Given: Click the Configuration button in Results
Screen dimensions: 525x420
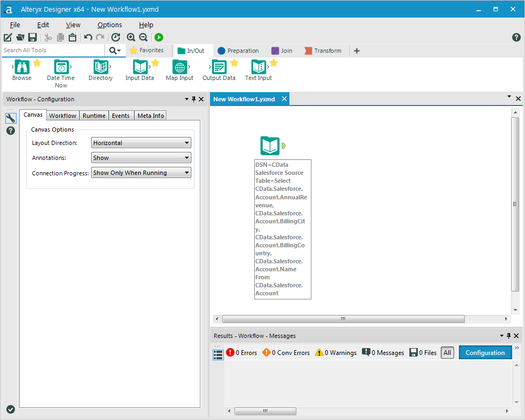Looking at the screenshot, I should click(x=485, y=353).
